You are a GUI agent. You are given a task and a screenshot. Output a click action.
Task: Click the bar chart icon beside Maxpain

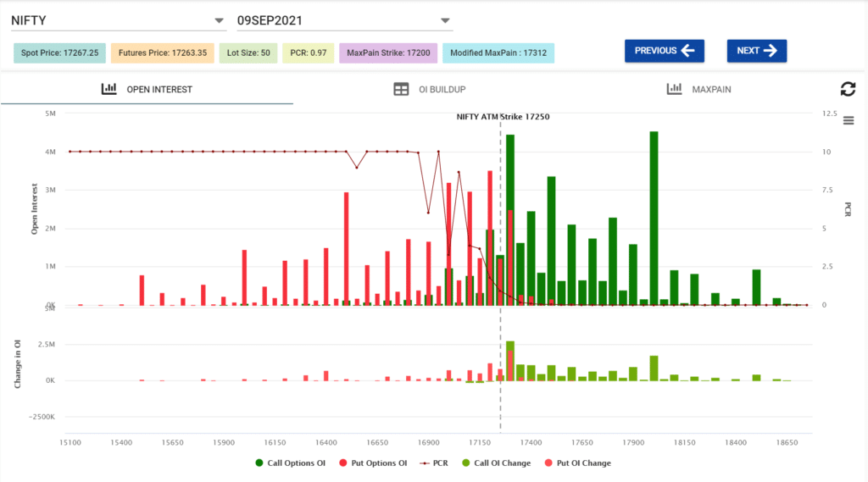coord(675,89)
